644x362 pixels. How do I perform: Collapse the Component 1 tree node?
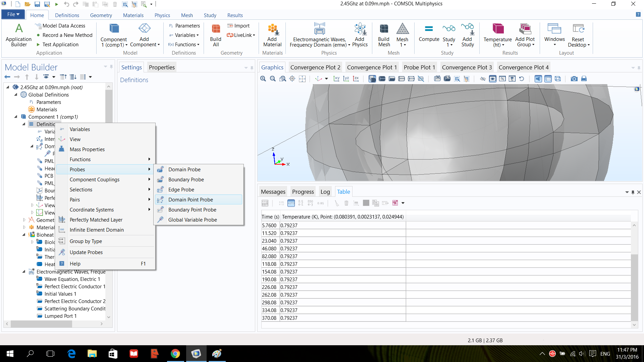tap(16, 117)
